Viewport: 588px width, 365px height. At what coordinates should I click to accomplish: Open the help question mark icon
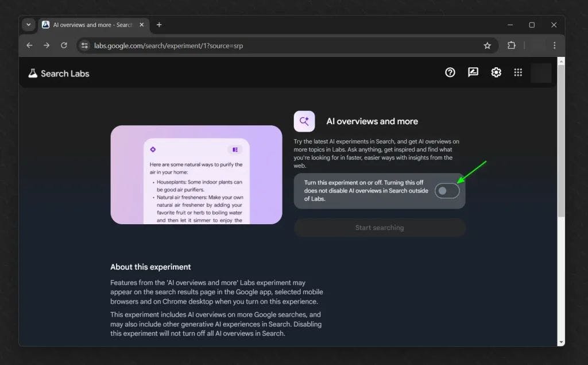point(450,72)
